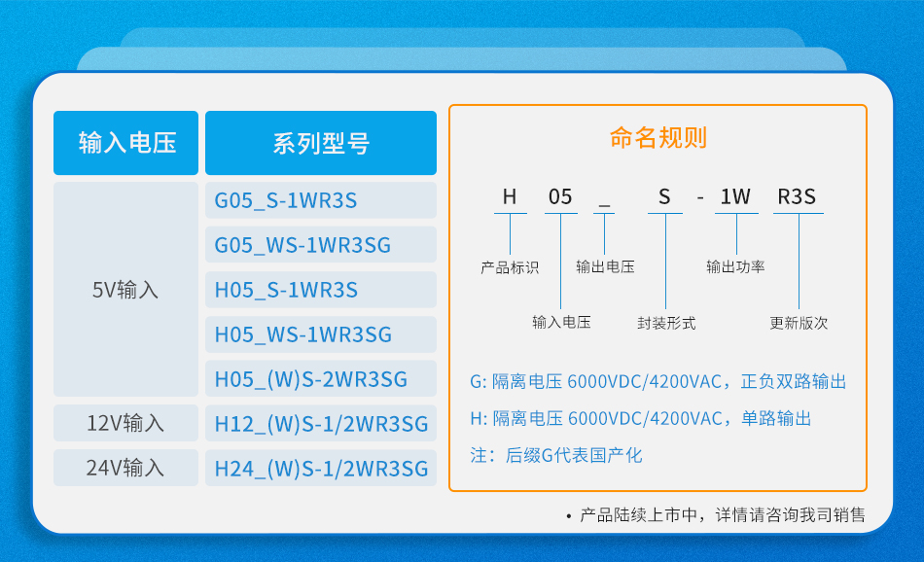Image resolution: width=924 pixels, height=562 pixels.
Task: Click the 输入电压 column header
Action: click(126, 144)
